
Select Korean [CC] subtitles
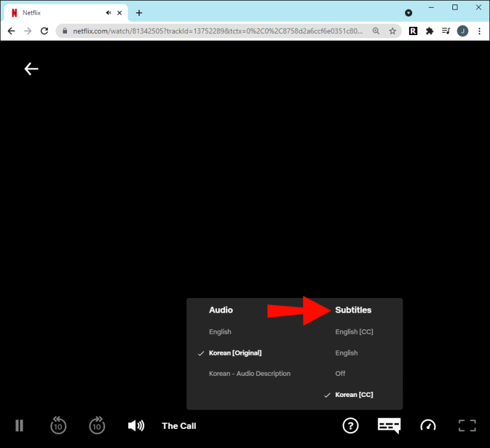coord(354,394)
